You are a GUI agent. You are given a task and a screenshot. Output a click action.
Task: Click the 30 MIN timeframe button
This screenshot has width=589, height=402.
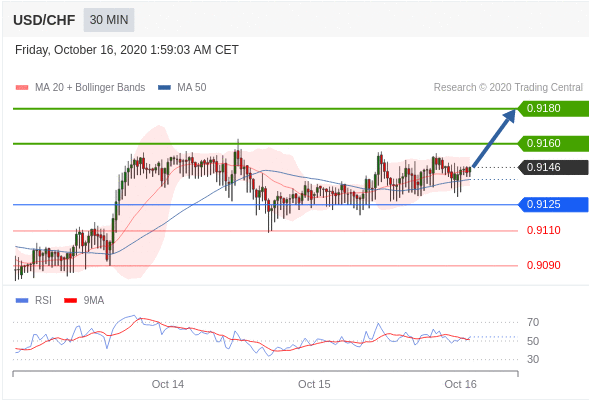coord(109,20)
